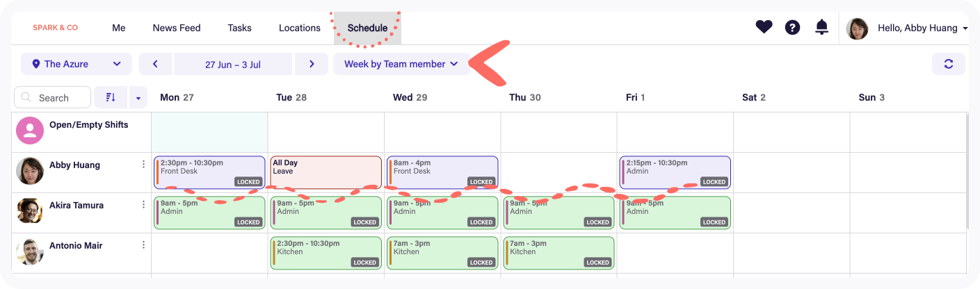Switch to the Tasks tab
The width and height of the screenshot is (980, 289).
(x=239, y=28)
